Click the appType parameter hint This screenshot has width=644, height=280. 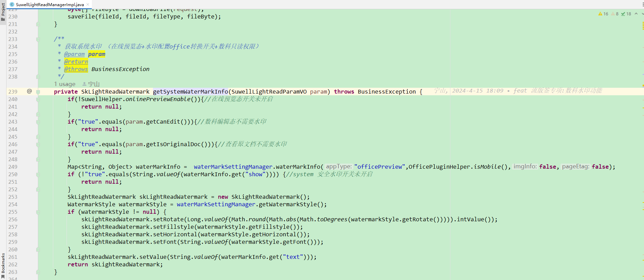pos(338,167)
